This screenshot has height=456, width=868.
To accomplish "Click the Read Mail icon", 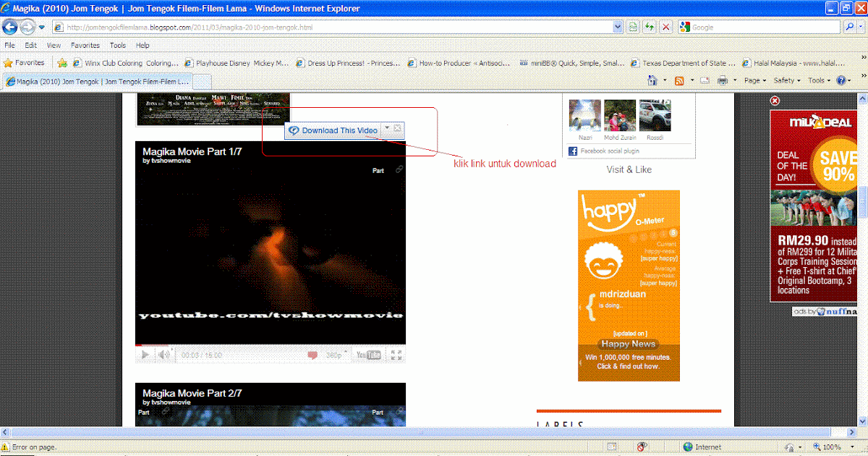I will (x=705, y=80).
